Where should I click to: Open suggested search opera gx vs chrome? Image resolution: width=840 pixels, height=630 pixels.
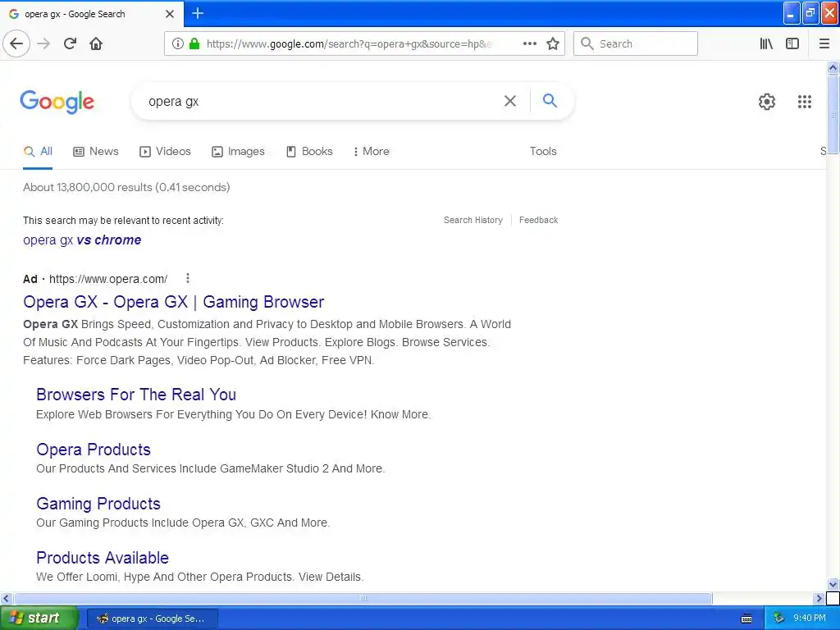[x=82, y=240]
